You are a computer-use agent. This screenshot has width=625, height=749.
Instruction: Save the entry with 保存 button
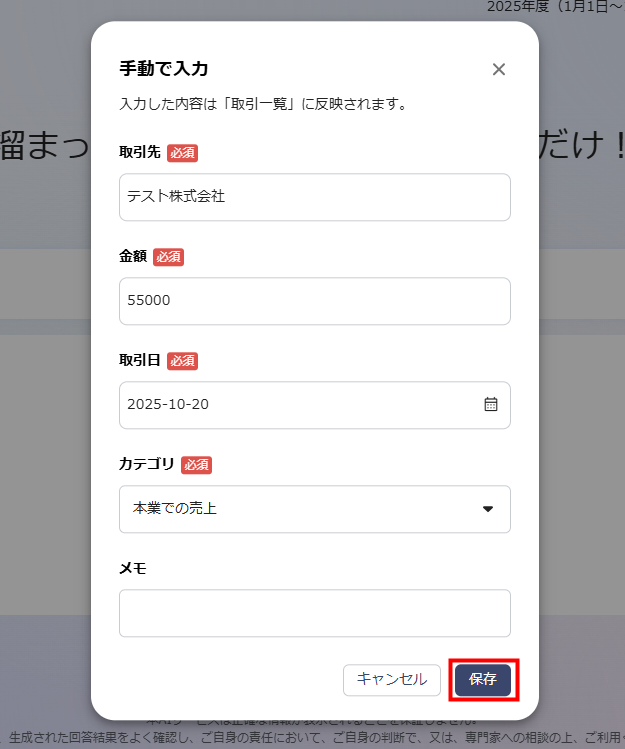(483, 680)
